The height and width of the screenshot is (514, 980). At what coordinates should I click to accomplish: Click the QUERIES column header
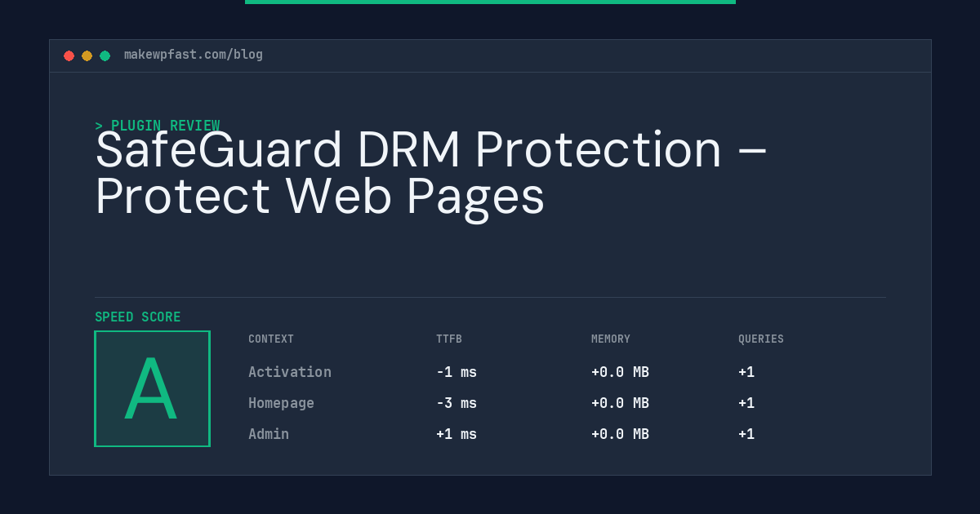pyautogui.click(x=761, y=339)
